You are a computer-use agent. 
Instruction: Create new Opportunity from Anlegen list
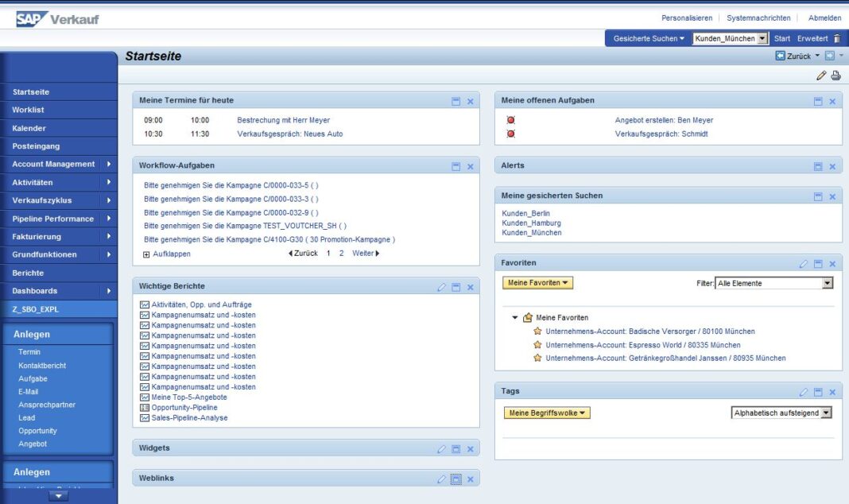click(37, 431)
